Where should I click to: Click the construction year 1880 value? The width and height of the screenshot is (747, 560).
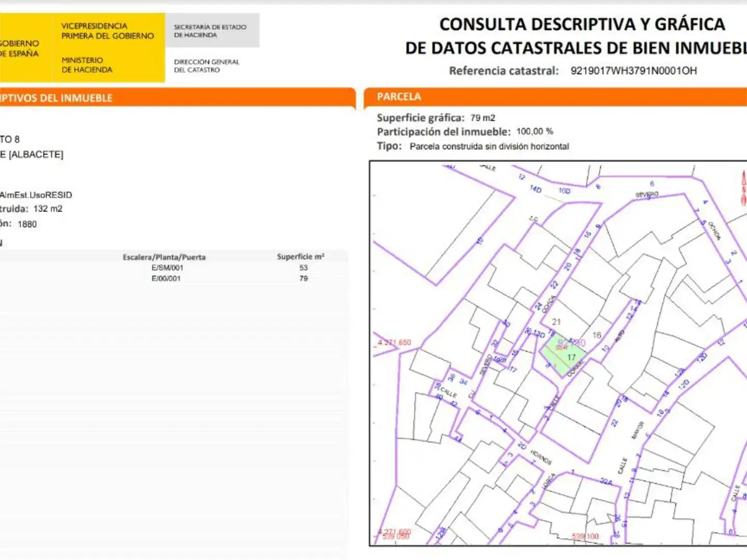27,224
